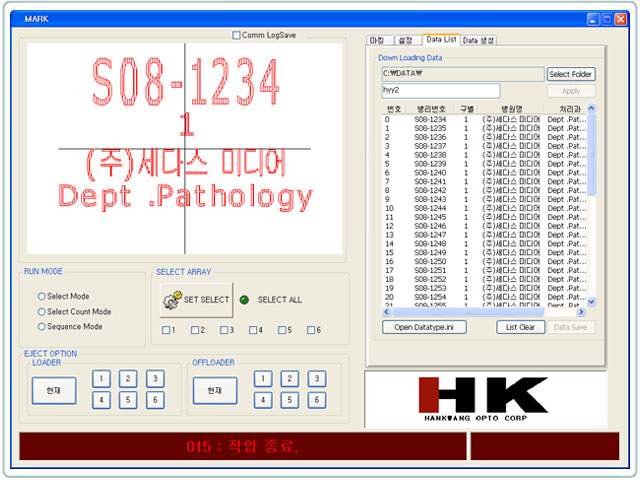The width and height of the screenshot is (640, 480).
Task: Click the SET SELECT gear button
Action: [196, 300]
